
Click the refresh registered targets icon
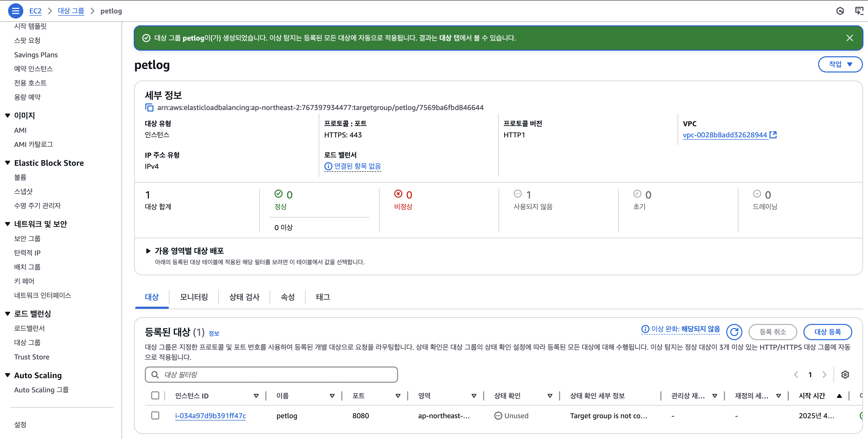[x=734, y=332]
